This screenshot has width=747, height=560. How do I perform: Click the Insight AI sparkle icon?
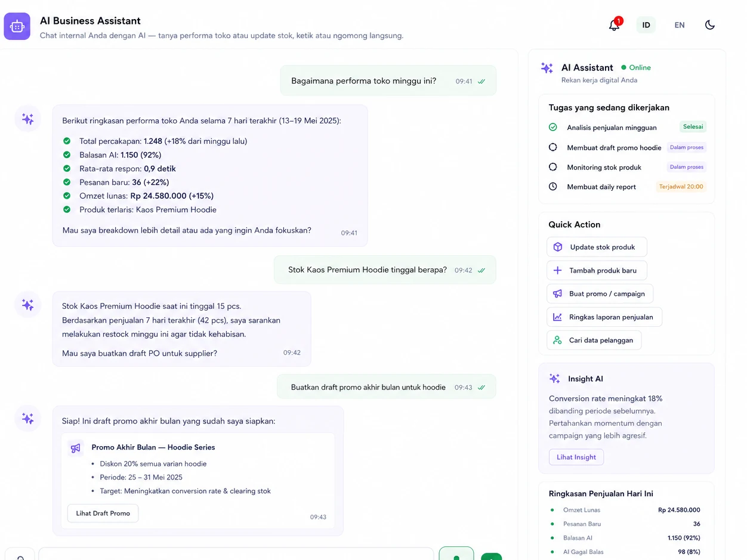coord(554,379)
